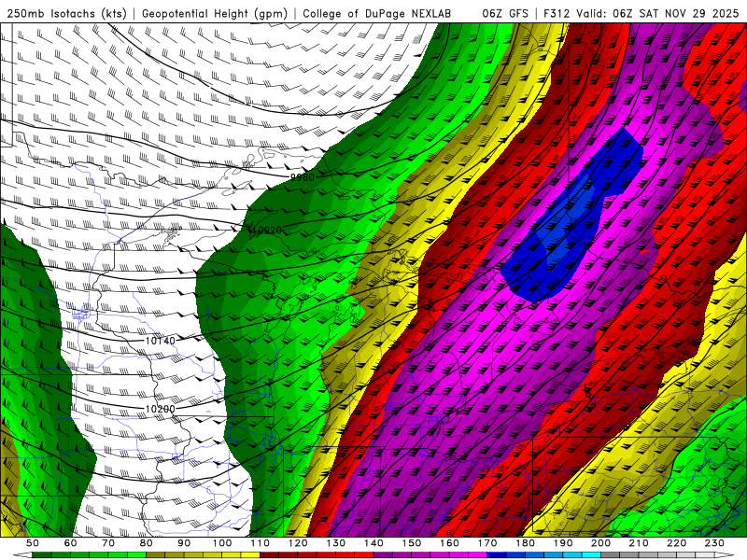Click the 9960 height contour label
The height and width of the screenshot is (560, 747).
click(x=303, y=177)
